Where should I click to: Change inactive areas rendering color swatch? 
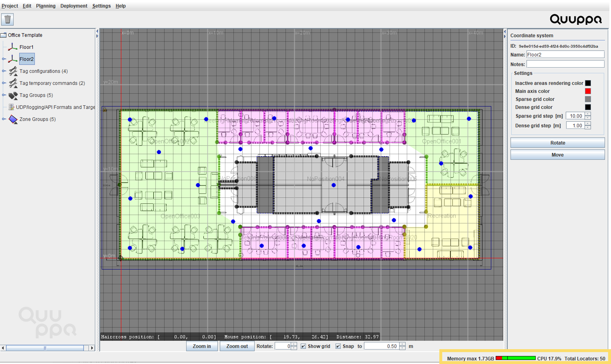[588, 83]
